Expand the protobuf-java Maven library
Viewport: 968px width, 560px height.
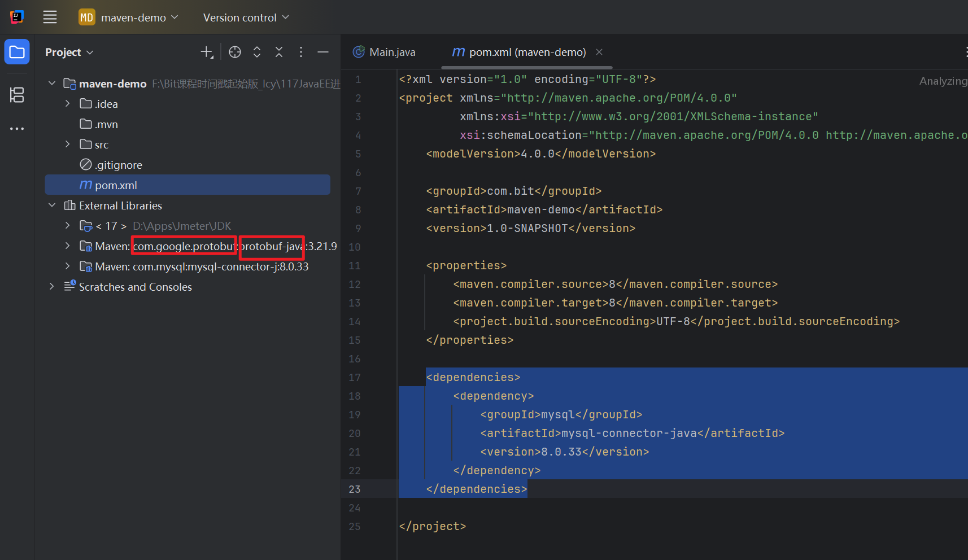pyautogui.click(x=68, y=246)
